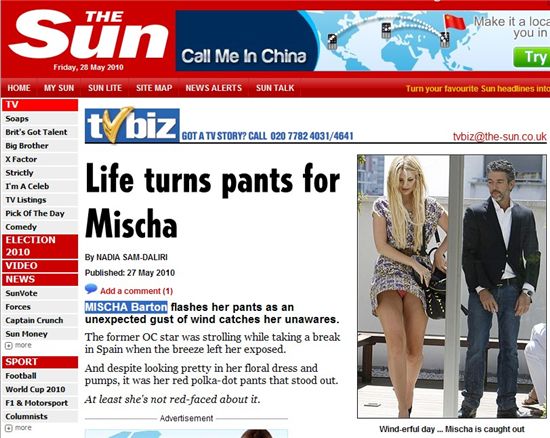This screenshot has height=438, width=550.
Task: Select the VIDEO sidebar section
Action: click(x=40, y=266)
